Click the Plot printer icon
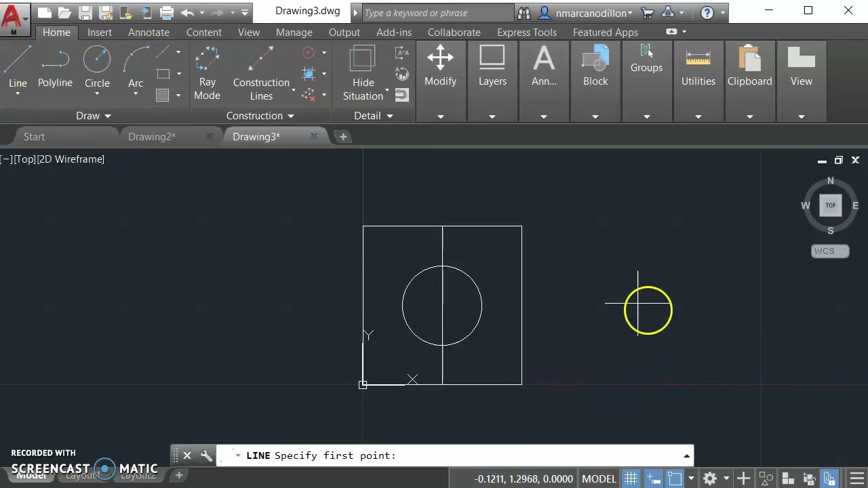The image size is (868, 488). tap(167, 12)
